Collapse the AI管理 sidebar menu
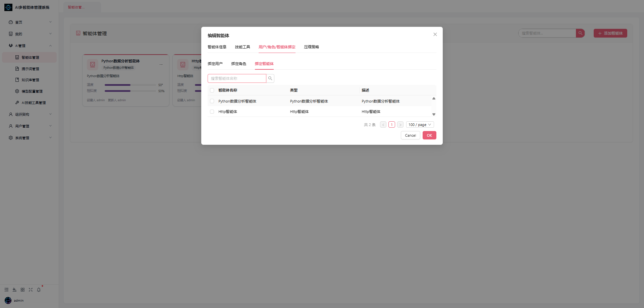 [x=30, y=46]
